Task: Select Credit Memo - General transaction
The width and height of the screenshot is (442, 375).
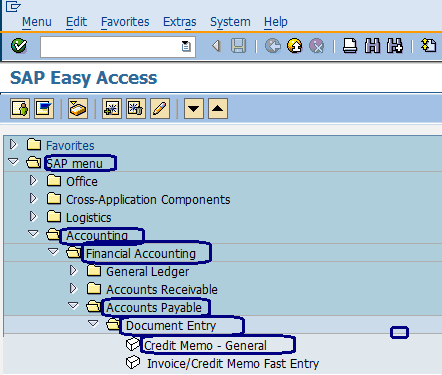Action: pos(205,346)
